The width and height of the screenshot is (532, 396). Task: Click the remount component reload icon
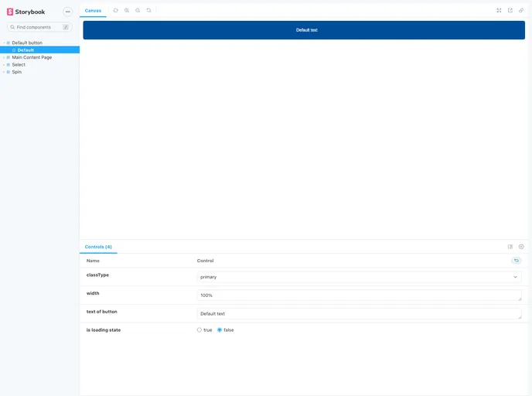tap(116, 10)
